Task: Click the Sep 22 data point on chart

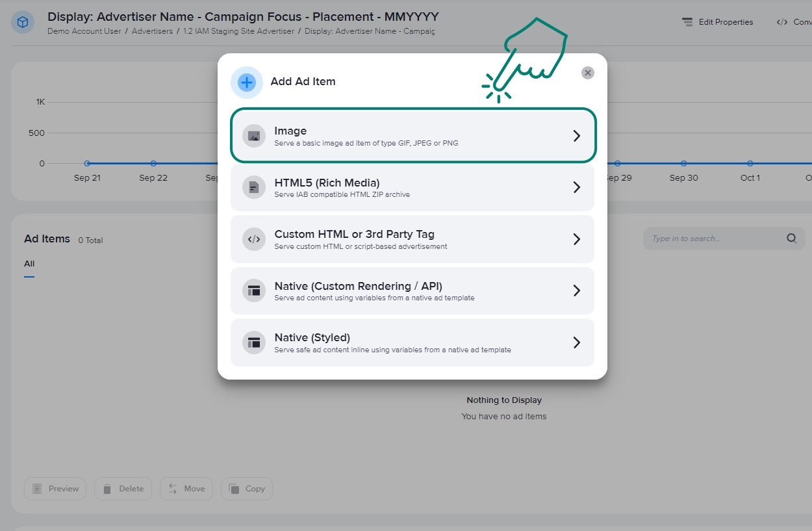Action: pyautogui.click(x=153, y=164)
